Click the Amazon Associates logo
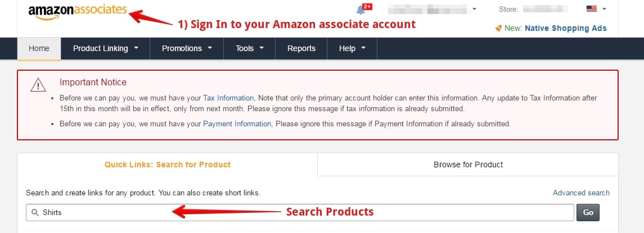 pos(78,11)
